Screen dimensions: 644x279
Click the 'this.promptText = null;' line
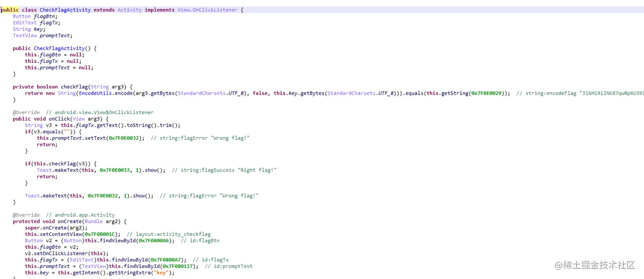59,67
